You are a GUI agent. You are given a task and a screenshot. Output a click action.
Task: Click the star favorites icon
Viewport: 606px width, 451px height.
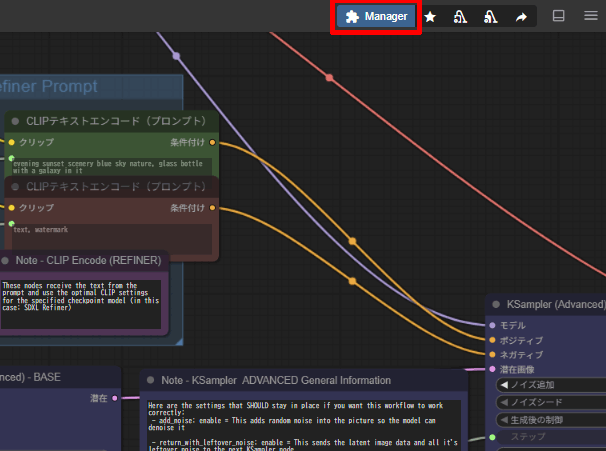[430, 17]
